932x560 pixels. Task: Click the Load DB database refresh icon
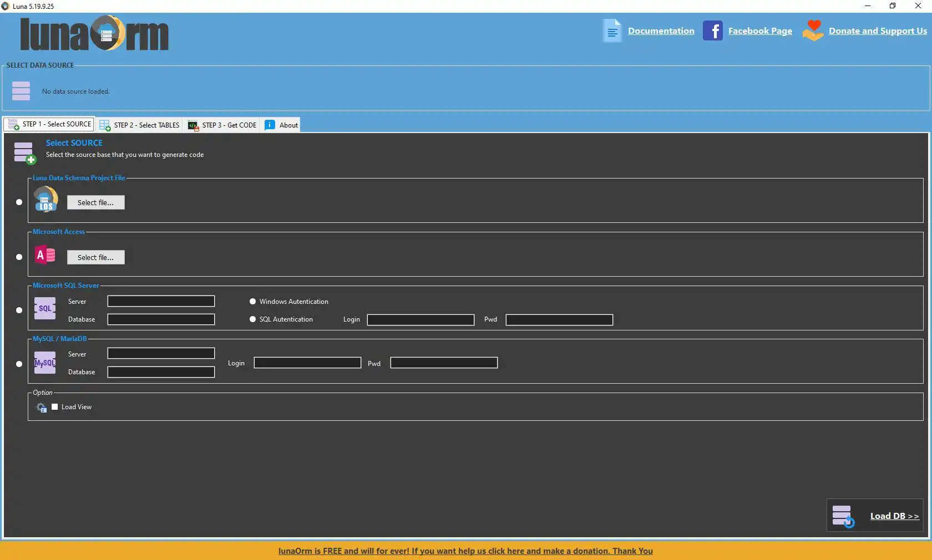[843, 516]
